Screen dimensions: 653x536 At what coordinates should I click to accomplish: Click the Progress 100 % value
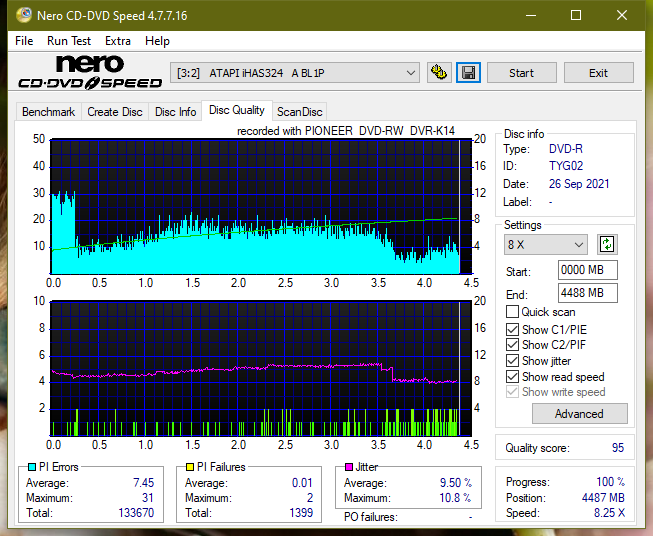pos(611,482)
